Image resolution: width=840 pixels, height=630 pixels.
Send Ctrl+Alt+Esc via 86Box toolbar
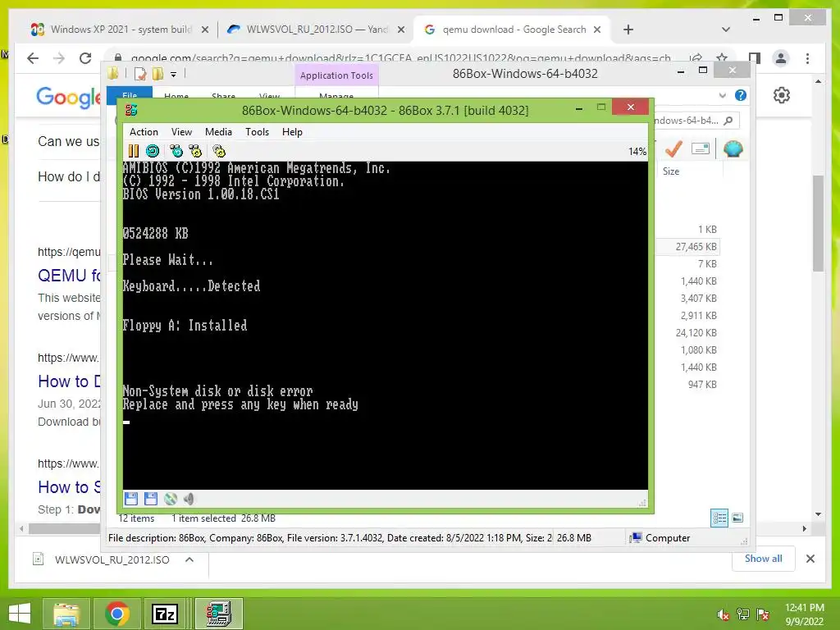tap(195, 151)
